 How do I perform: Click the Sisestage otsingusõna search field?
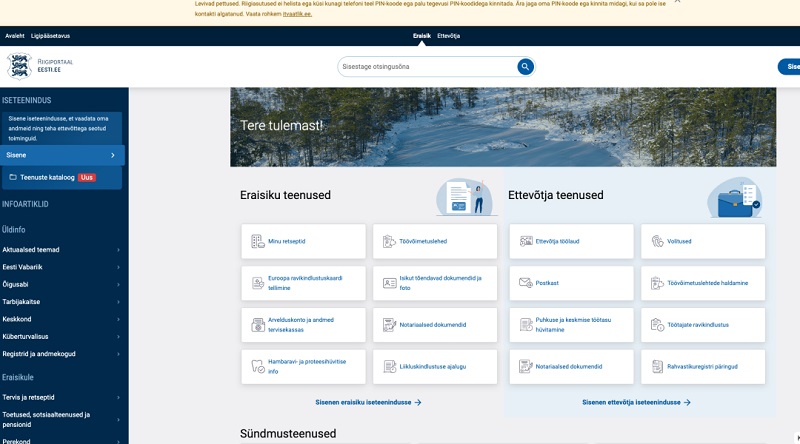tap(425, 67)
